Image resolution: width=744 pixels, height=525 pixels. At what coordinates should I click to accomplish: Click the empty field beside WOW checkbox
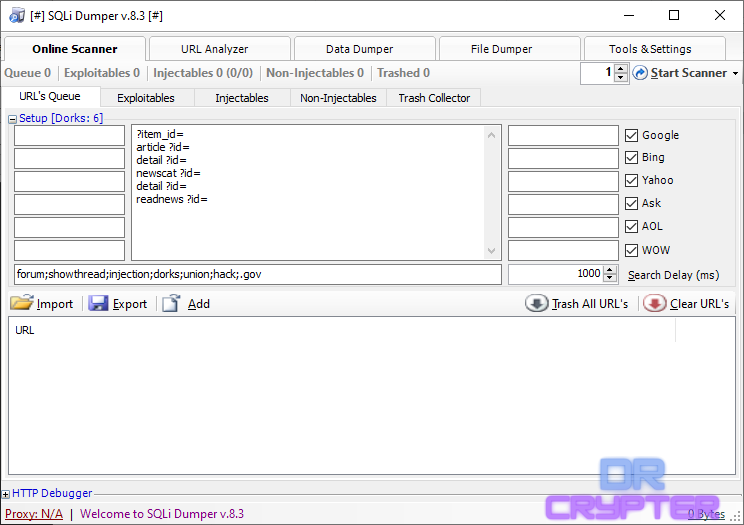click(563, 250)
